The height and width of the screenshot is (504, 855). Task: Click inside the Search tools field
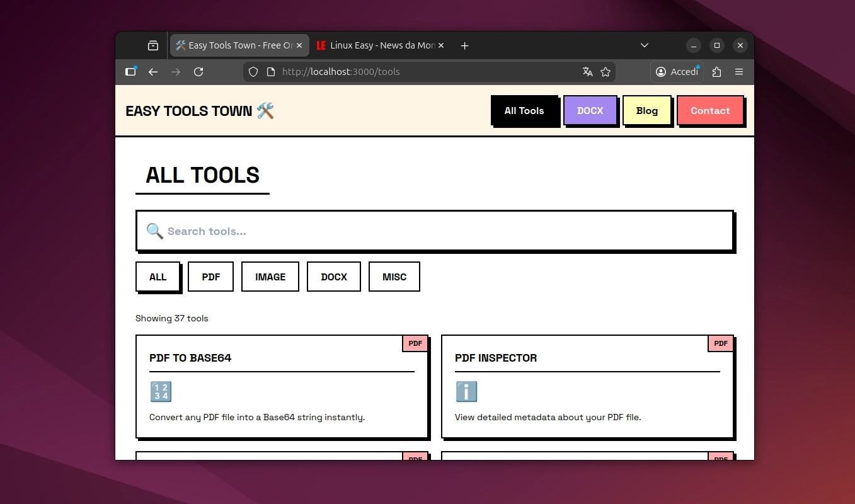coord(378,231)
